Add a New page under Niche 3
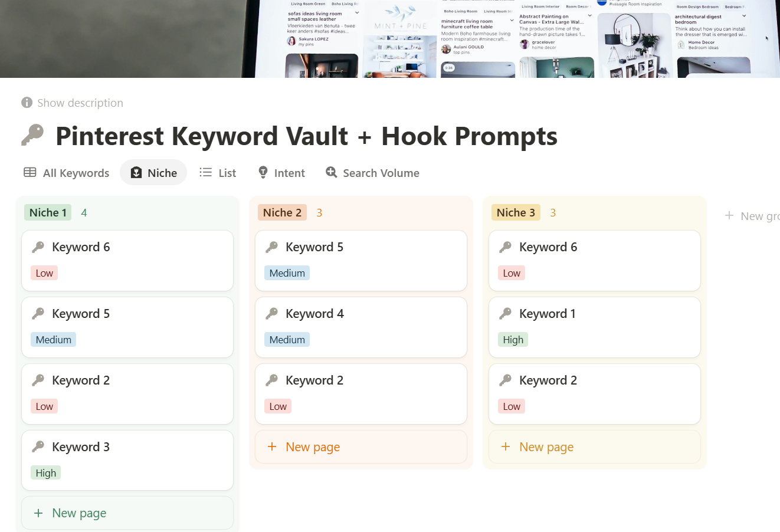Image resolution: width=780 pixels, height=532 pixels. [x=546, y=447]
